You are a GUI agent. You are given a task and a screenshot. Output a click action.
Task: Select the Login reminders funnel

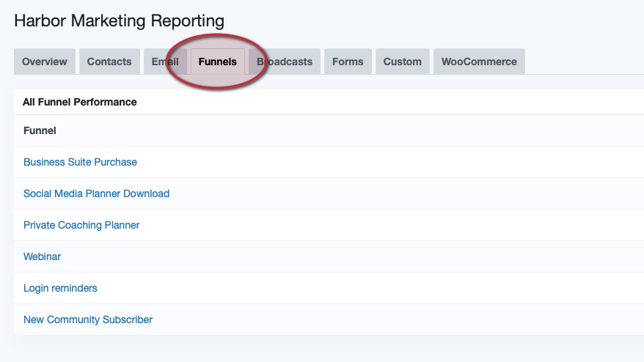pyautogui.click(x=60, y=288)
